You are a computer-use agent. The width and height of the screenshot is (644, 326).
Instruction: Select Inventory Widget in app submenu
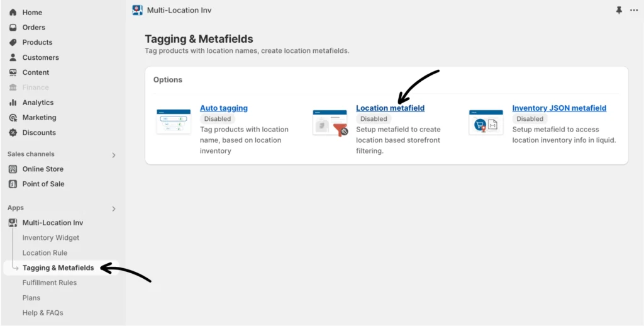coord(51,238)
